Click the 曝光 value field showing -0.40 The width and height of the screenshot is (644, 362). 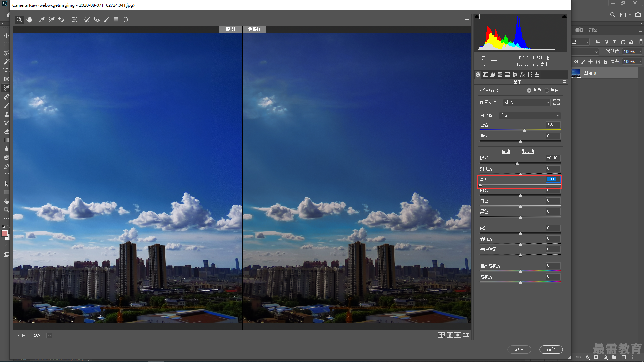(553, 158)
